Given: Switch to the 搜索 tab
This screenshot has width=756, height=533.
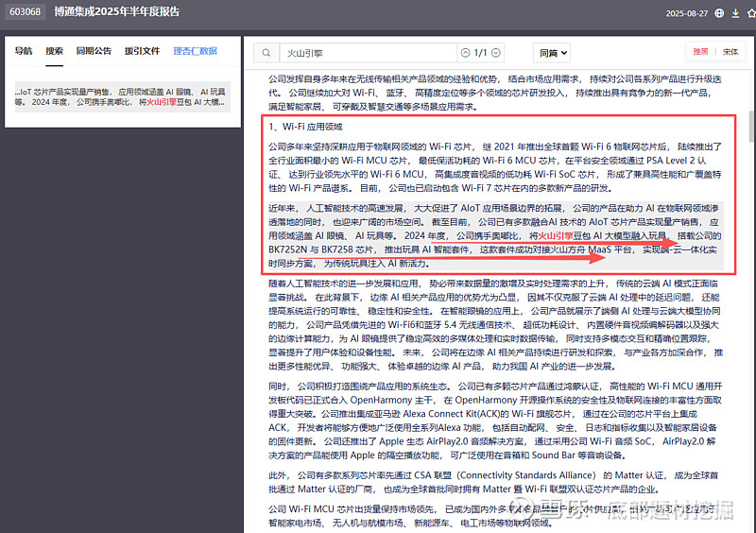Looking at the screenshot, I should click(x=55, y=51).
